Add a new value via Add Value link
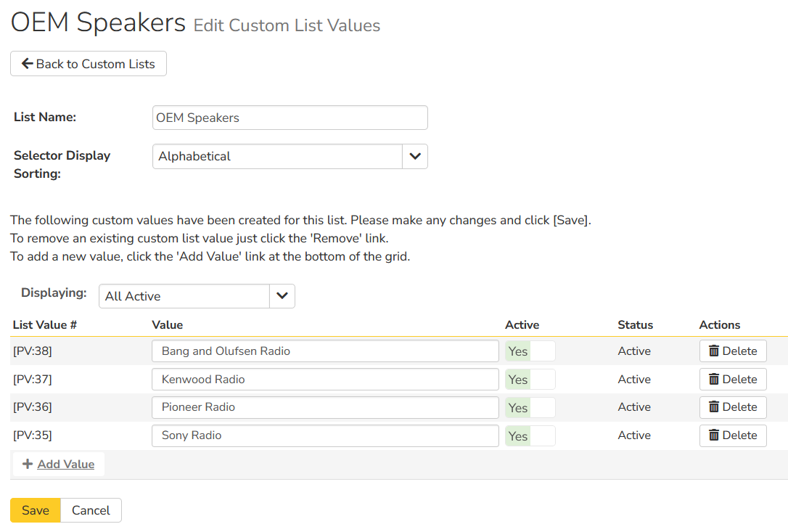This screenshot has height=532, width=788. coord(65,465)
